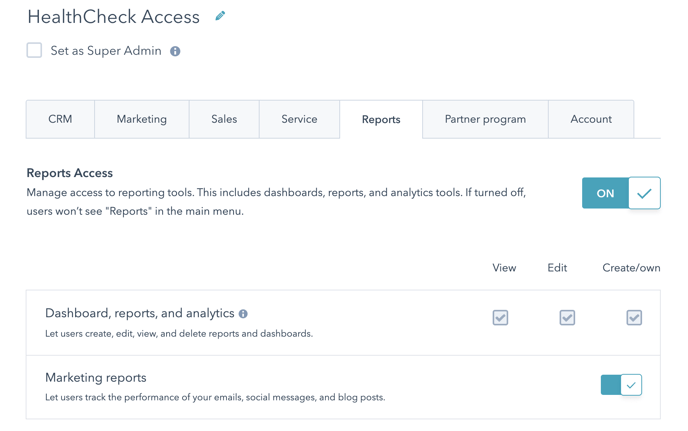This screenshot has height=431, width=688.
Task: Click the pencil icon beside HealthCheck Access
Action: tap(220, 16)
